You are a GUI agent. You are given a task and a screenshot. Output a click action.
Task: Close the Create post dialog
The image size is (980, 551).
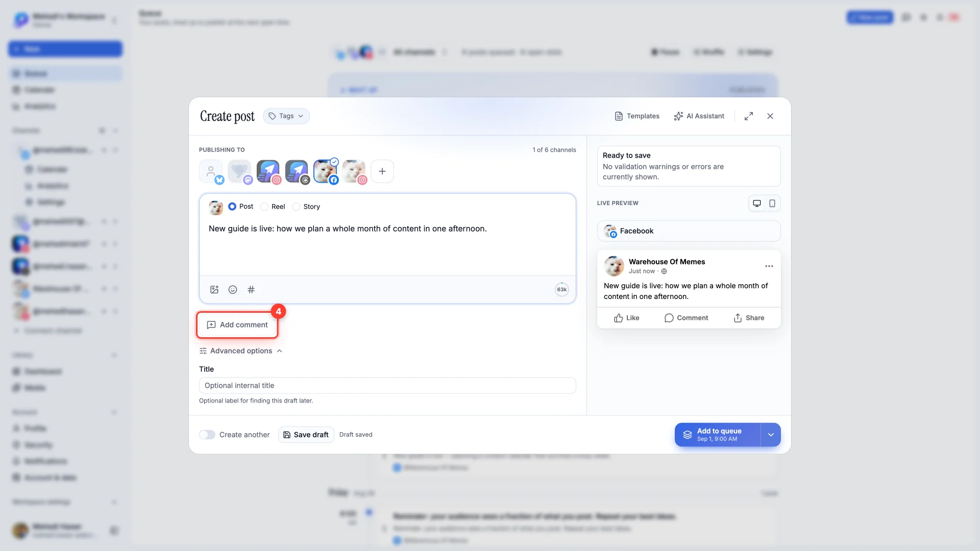[770, 116]
